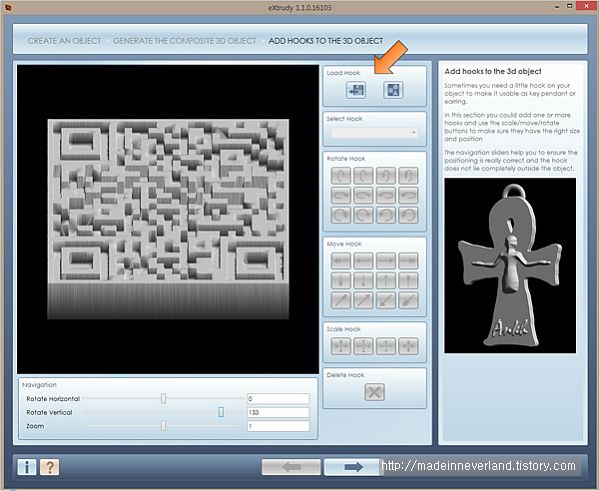Viewport: 600px width, 491px height.
Task: Select ADD HOOKS TO THE 3D OBJECT step
Action: click(326, 41)
